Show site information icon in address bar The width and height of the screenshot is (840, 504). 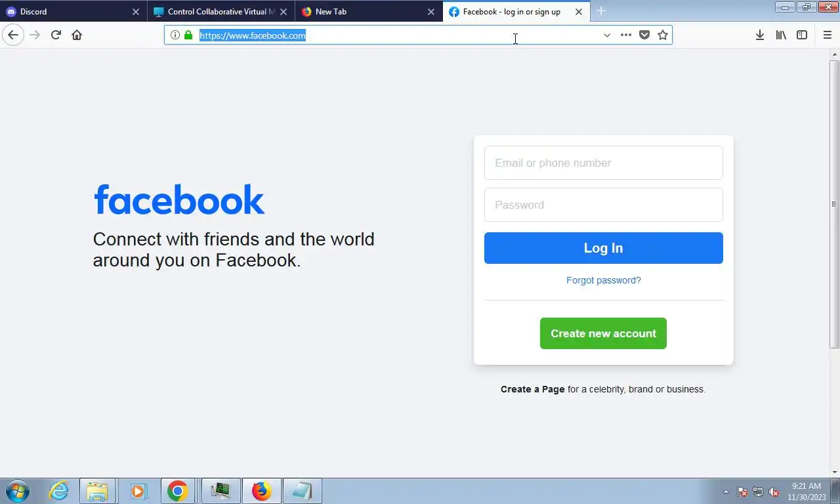click(x=175, y=35)
